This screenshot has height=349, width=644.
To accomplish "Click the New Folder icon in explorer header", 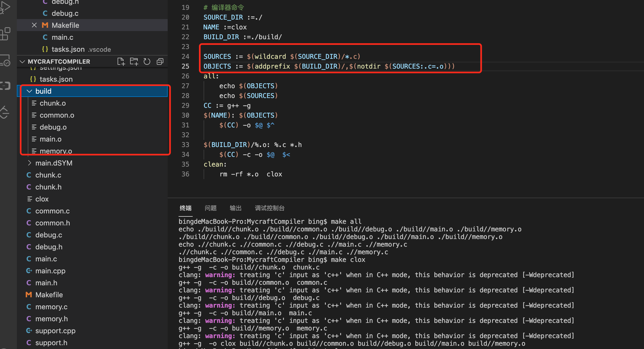I will pyautogui.click(x=134, y=62).
